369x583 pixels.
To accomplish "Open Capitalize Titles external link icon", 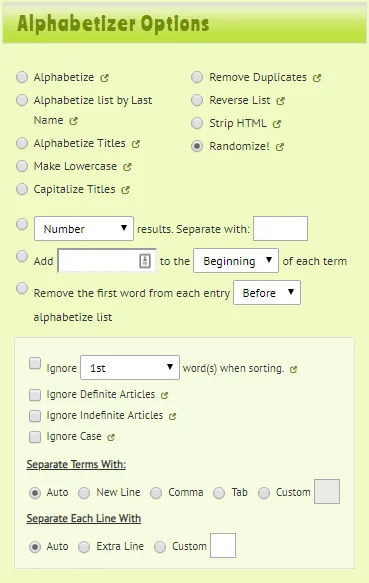I will click(x=126, y=190).
